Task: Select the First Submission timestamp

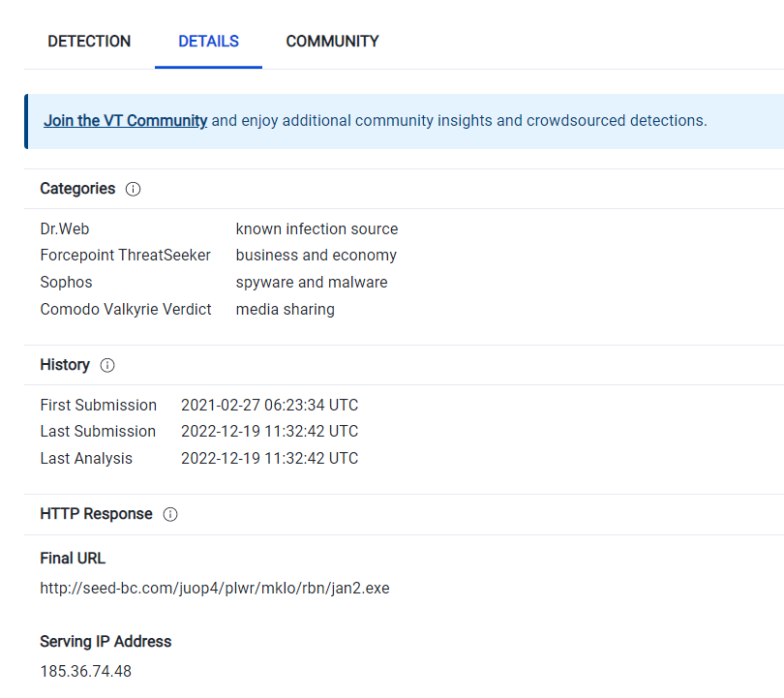Action: pyautogui.click(x=268, y=405)
